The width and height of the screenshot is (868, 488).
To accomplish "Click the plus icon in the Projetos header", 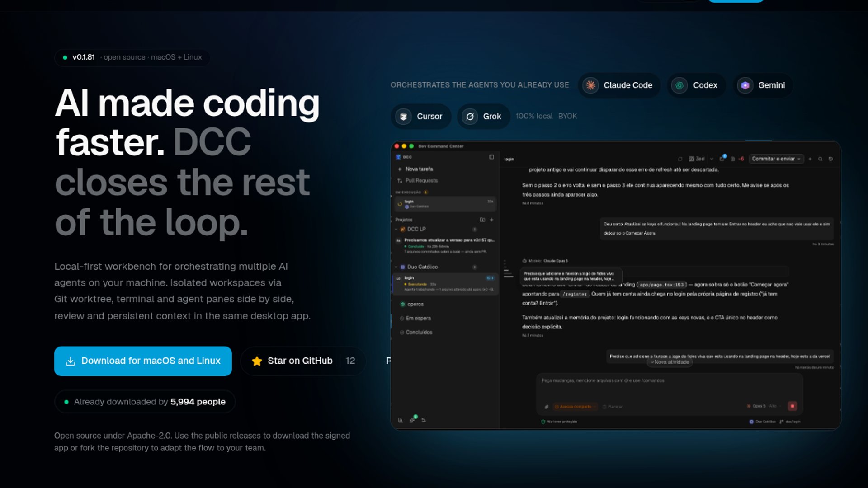I will coord(491,220).
